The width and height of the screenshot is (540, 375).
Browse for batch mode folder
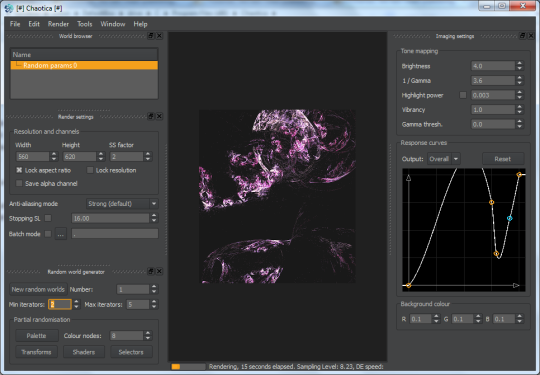(x=61, y=234)
